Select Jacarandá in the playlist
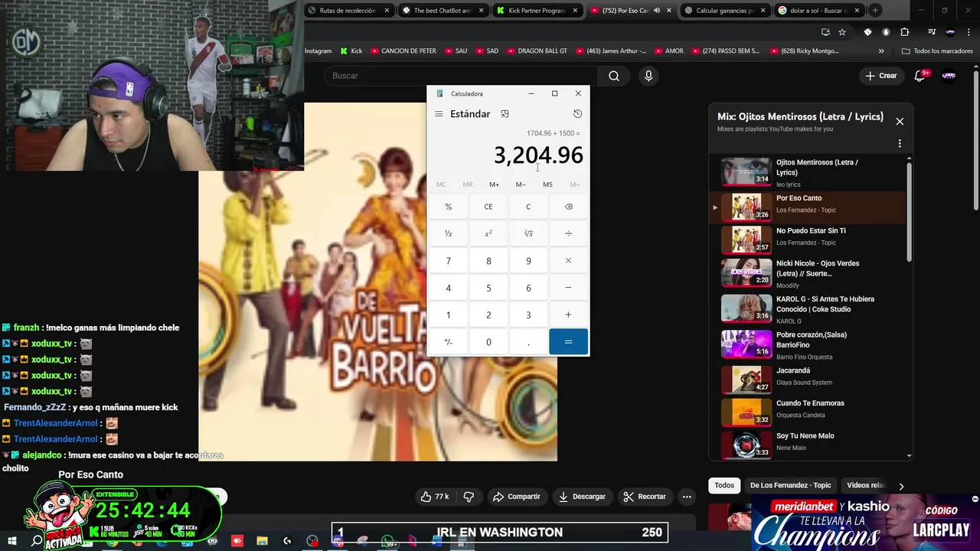The width and height of the screenshot is (980, 551). (812, 378)
